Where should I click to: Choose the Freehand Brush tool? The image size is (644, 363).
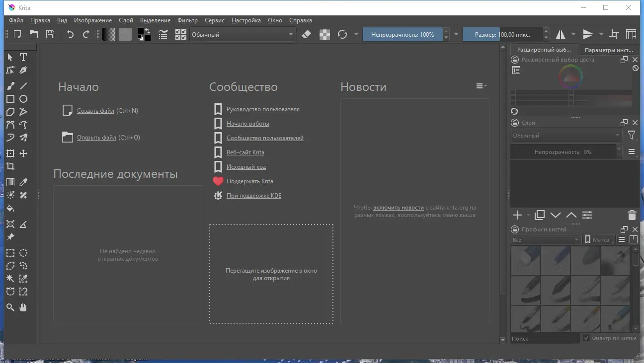(x=10, y=86)
